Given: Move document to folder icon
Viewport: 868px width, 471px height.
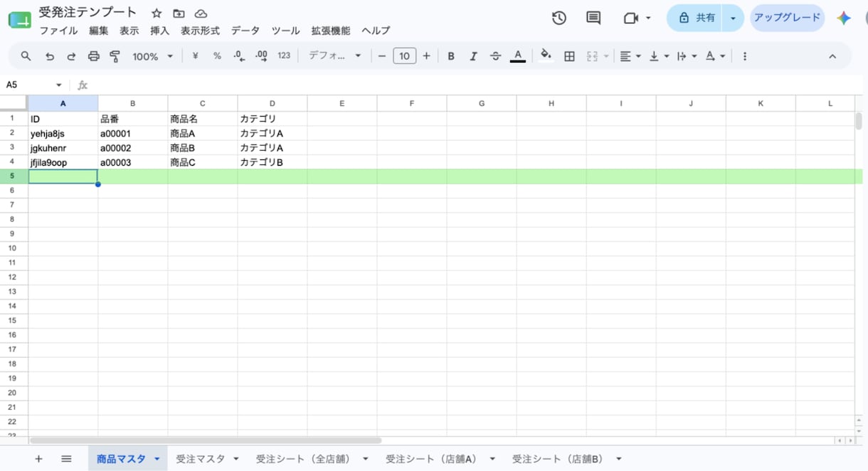Looking at the screenshot, I should point(179,14).
